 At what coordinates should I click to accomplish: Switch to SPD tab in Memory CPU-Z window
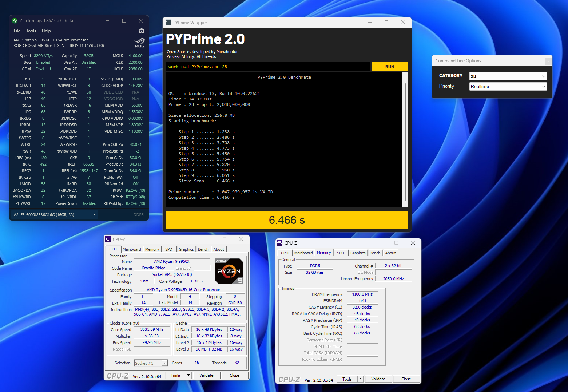coord(340,253)
